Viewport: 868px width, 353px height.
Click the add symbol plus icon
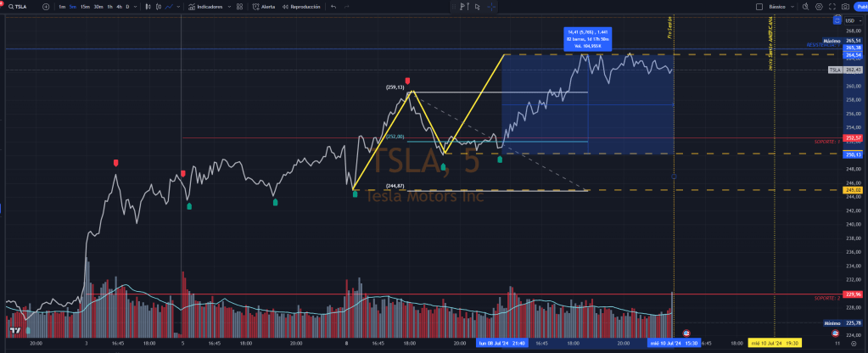[x=47, y=7]
